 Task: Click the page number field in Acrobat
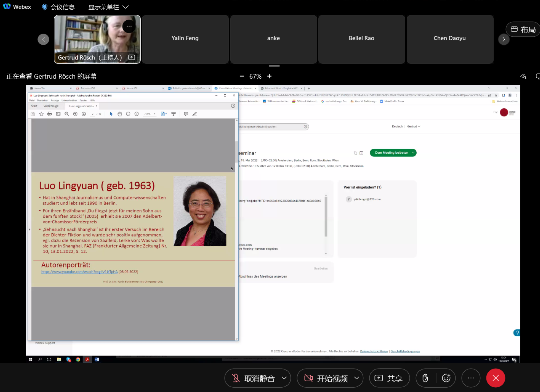(93, 114)
